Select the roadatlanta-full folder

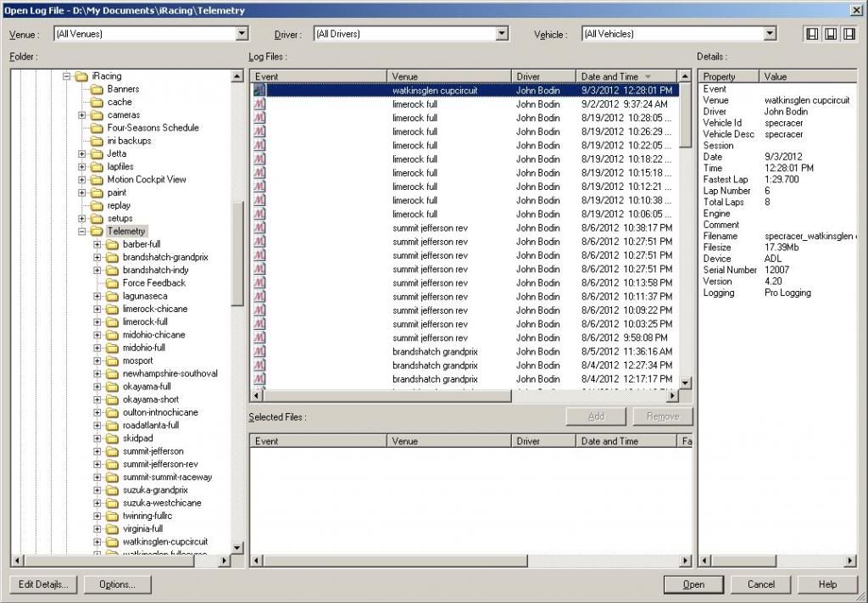151,425
